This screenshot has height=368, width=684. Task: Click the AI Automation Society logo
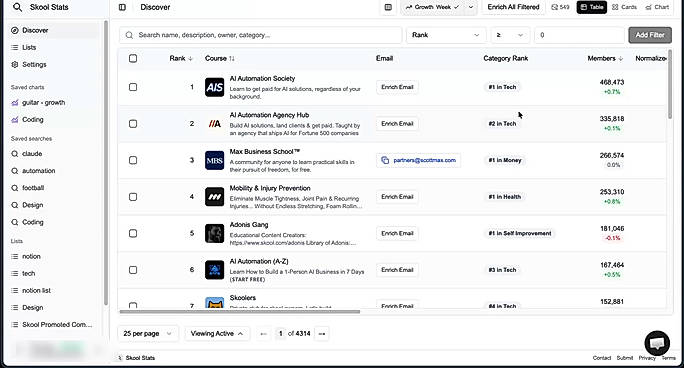click(215, 87)
